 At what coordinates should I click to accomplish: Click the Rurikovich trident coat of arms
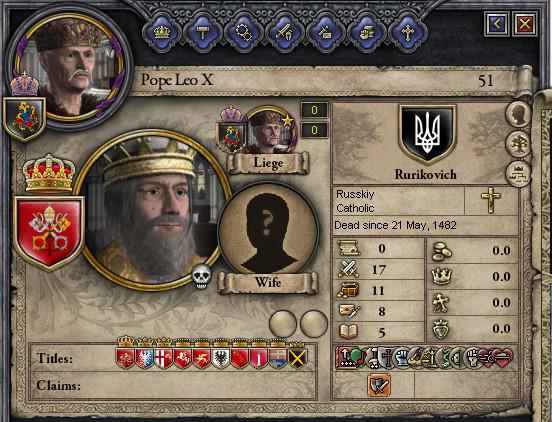click(x=427, y=134)
